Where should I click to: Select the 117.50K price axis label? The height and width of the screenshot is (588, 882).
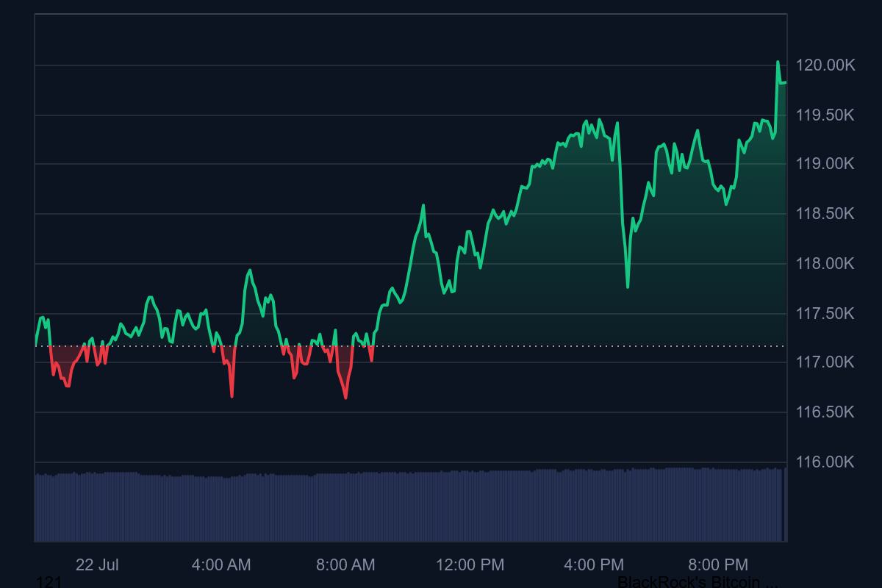click(x=825, y=314)
